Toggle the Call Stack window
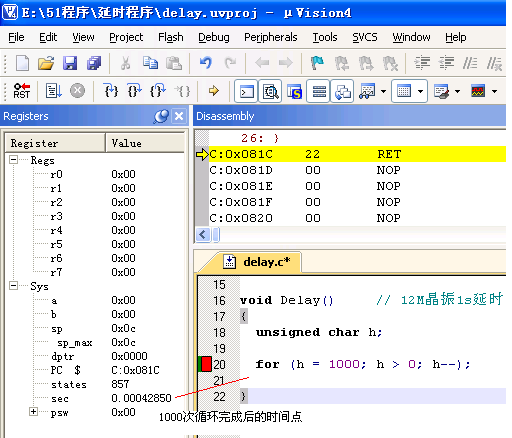Image resolution: width=512 pixels, height=438 pixels. (x=342, y=91)
